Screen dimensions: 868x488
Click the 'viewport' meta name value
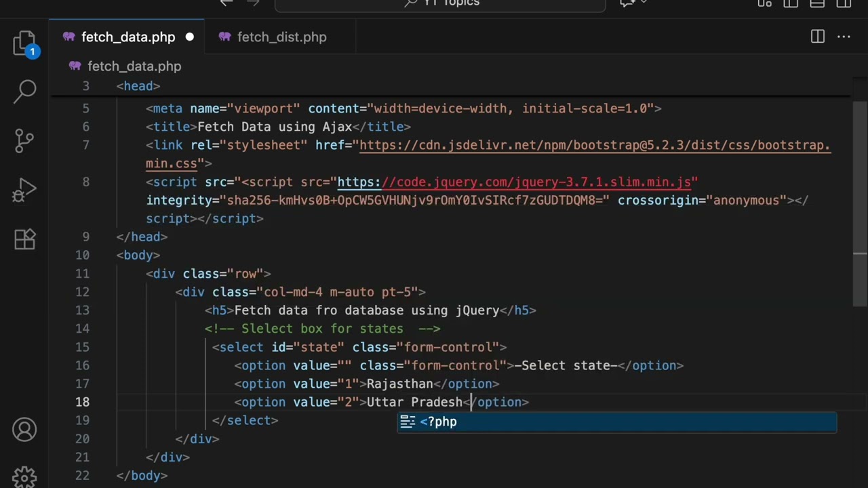click(264, 108)
